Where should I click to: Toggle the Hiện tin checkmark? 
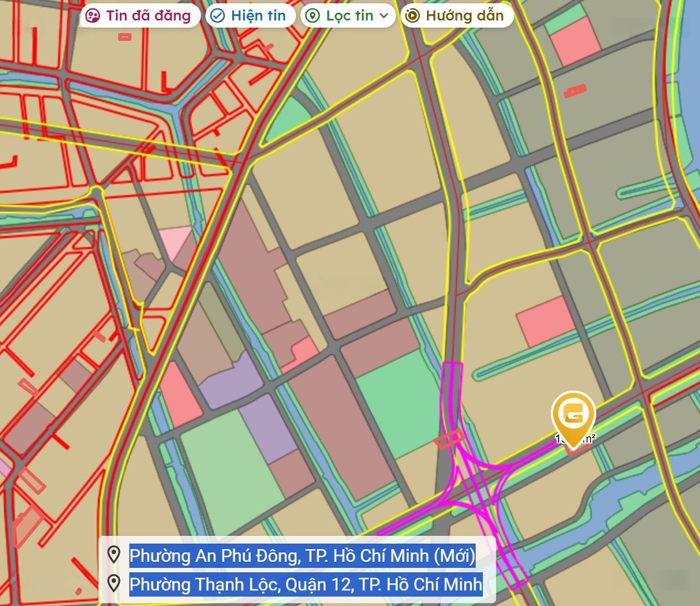point(218,16)
